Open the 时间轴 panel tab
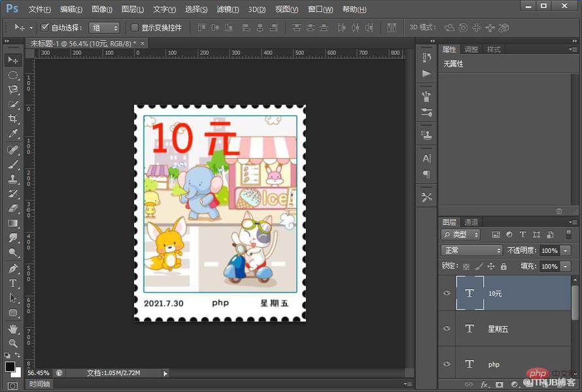This screenshot has height=392, width=582. (x=39, y=384)
